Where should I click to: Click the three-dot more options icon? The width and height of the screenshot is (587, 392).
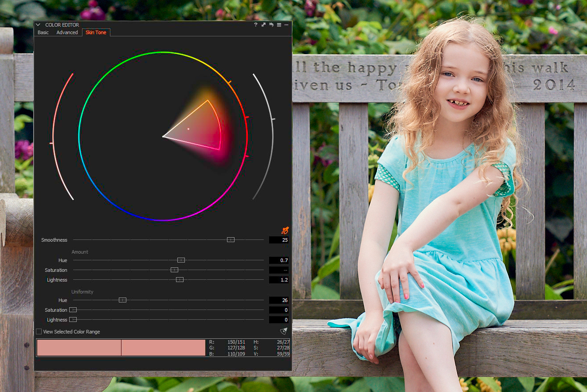pyautogui.click(x=286, y=25)
